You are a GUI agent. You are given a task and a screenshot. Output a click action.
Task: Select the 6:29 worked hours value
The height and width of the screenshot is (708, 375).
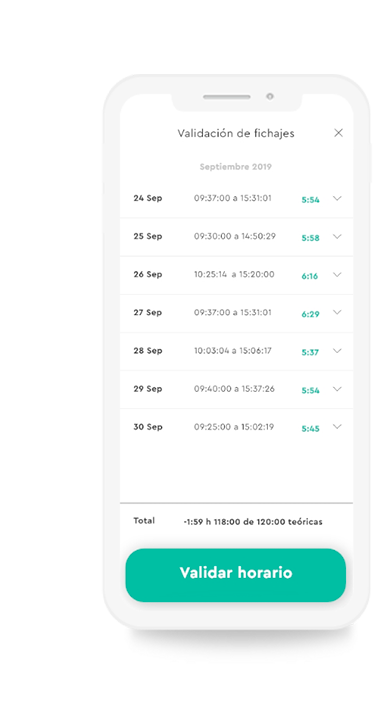tap(310, 314)
